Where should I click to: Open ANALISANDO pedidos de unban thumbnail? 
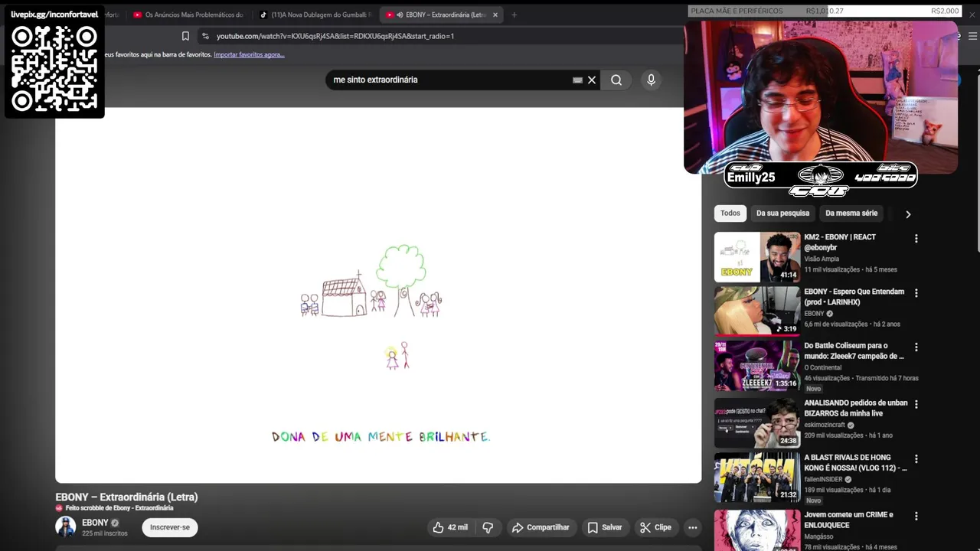tap(757, 422)
